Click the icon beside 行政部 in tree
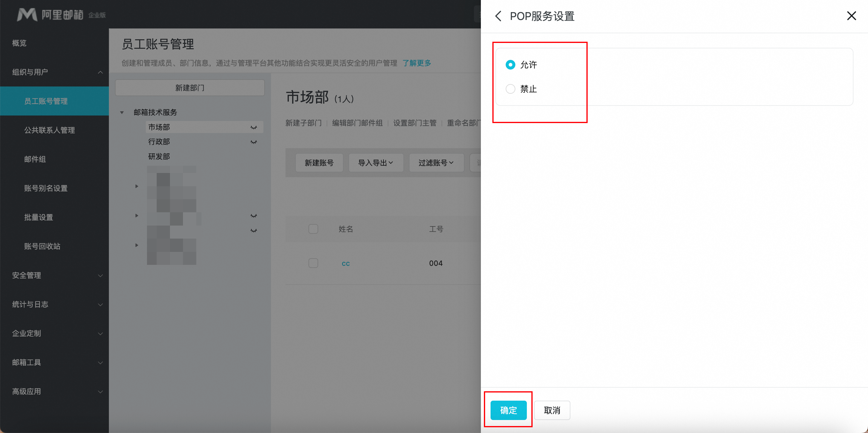Screen dimensions: 868x433 coord(253,142)
